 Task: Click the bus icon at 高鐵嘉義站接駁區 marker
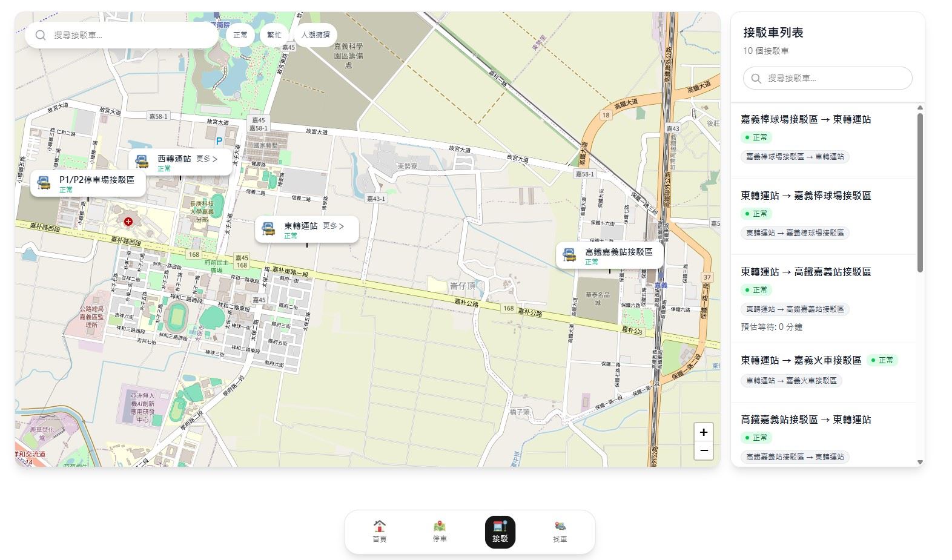pos(569,255)
